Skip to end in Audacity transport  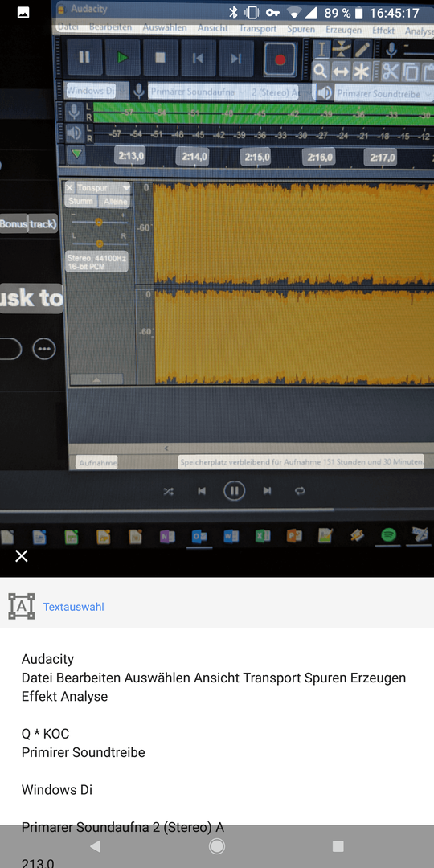tap(235, 58)
